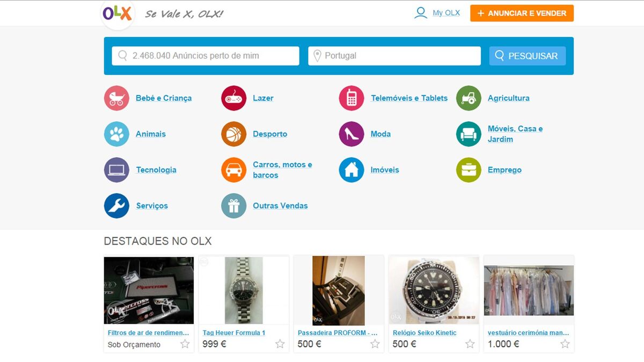The width and height of the screenshot is (644, 362).
Task: Click the Anunciar e Vender button
Action: (x=522, y=13)
